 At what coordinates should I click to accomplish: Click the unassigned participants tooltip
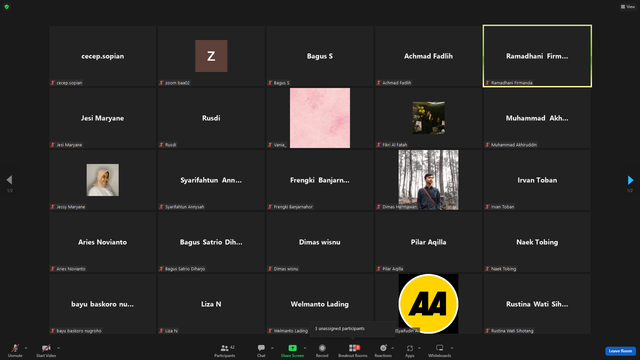352,329
